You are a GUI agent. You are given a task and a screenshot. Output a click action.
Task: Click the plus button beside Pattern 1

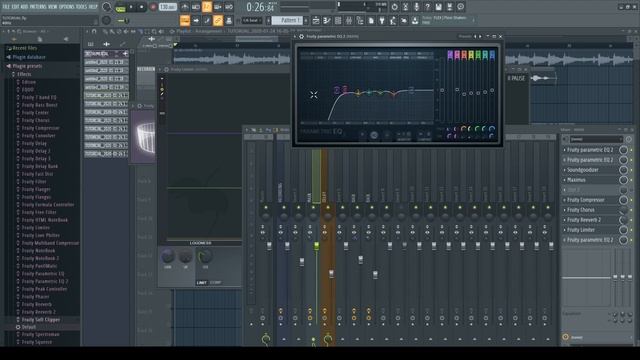[306, 20]
